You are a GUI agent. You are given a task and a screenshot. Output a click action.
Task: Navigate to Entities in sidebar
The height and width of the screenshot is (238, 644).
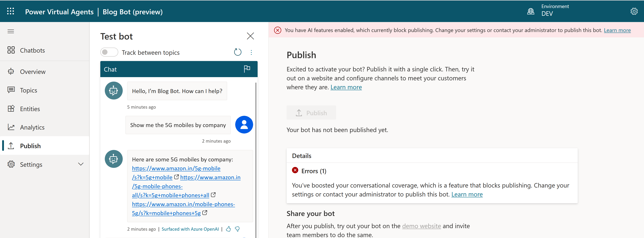30,109
